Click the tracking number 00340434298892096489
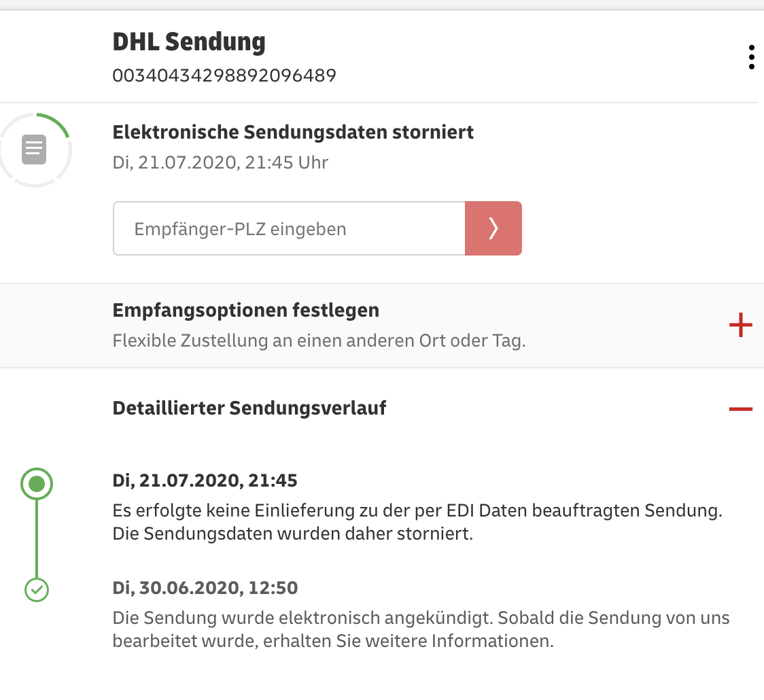 click(224, 75)
